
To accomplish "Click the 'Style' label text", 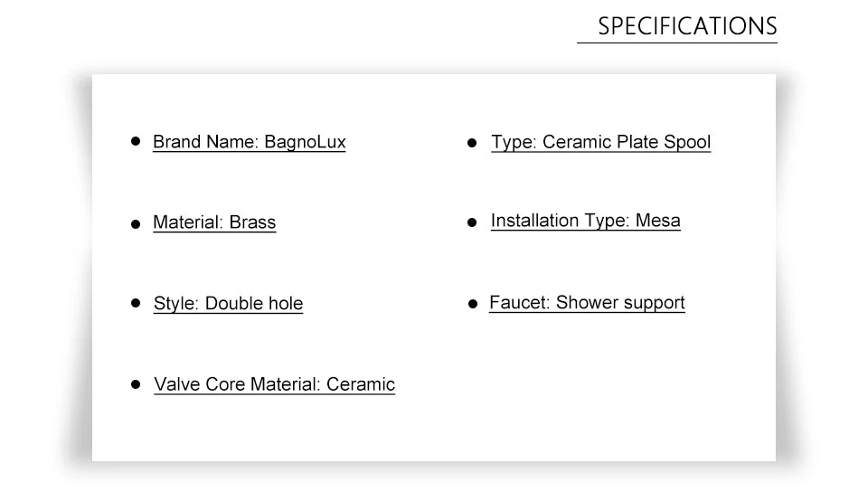I will click(x=175, y=304).
